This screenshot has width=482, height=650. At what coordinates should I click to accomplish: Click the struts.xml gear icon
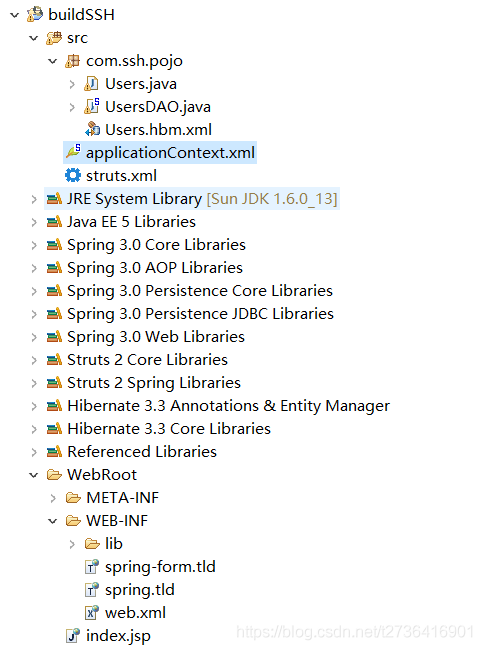pos(73,176)
